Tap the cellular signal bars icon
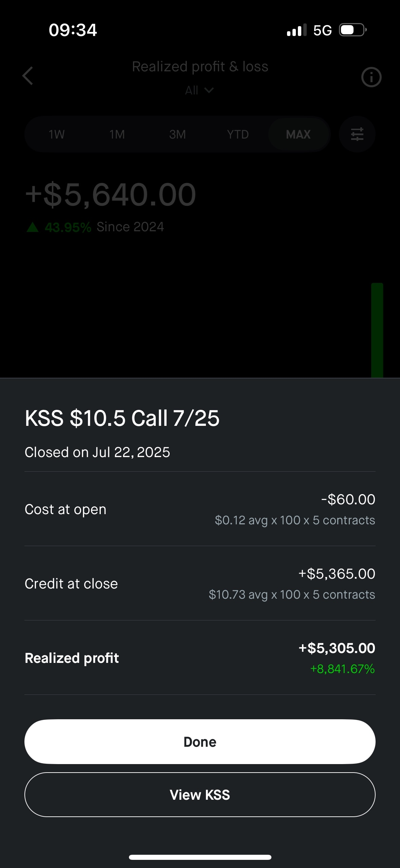400x868 pixels. pos(297,30)
